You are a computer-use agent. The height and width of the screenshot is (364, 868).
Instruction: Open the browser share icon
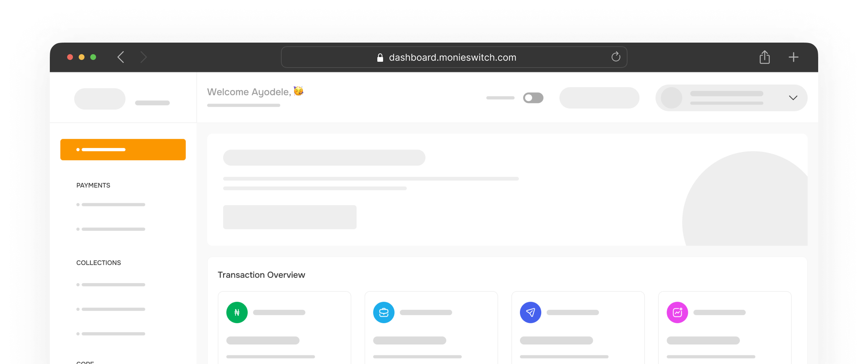click(x=764, y=57)
